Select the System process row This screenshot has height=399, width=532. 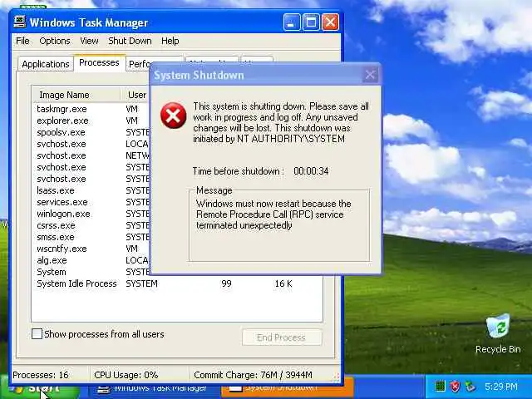[x=91, y=272]
